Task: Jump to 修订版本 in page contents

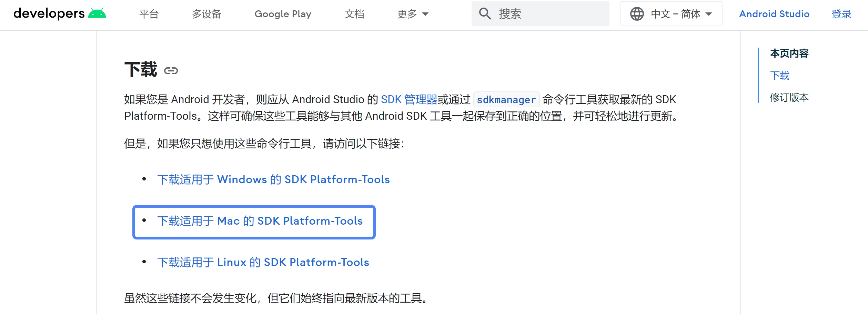Action: pos(789,97)
